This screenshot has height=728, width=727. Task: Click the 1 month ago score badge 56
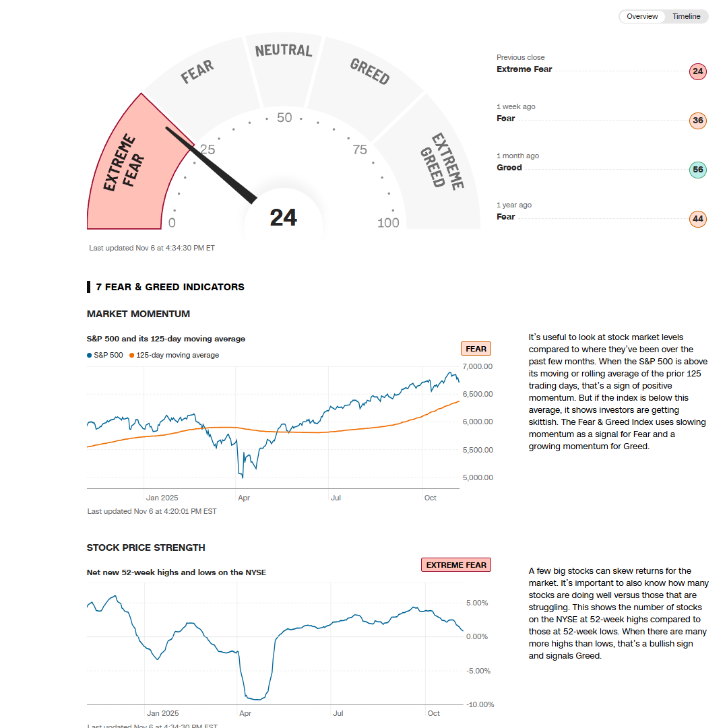pyautogui.click(x=698, y=170)
